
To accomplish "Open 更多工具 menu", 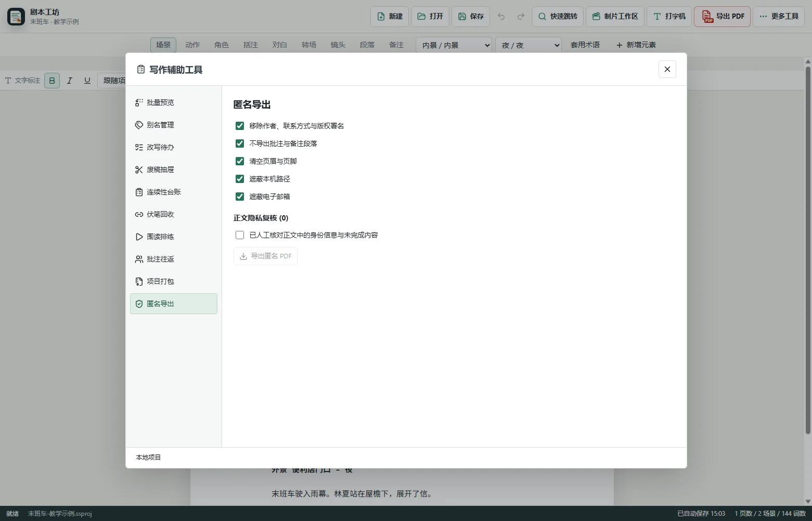I will pyautogui.click(x=779, y=17).
